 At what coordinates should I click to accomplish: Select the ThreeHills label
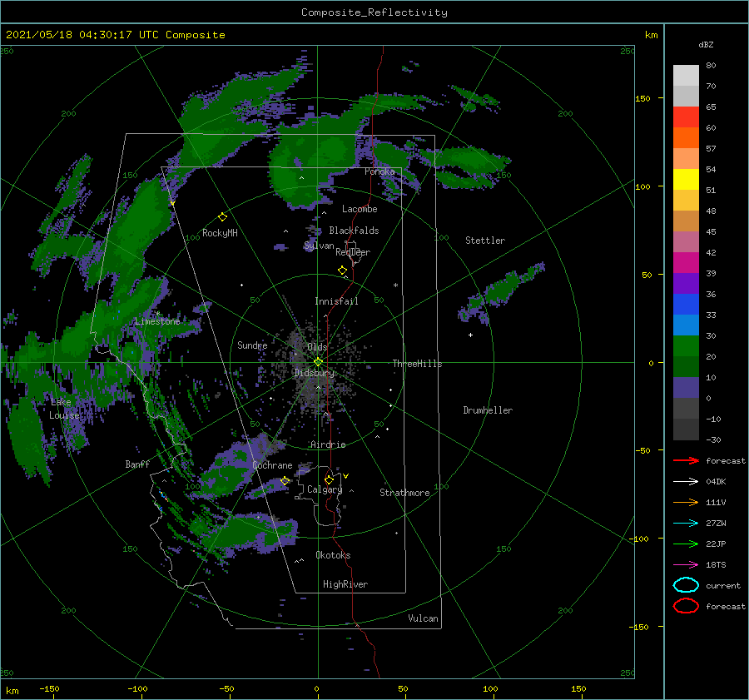417,364
